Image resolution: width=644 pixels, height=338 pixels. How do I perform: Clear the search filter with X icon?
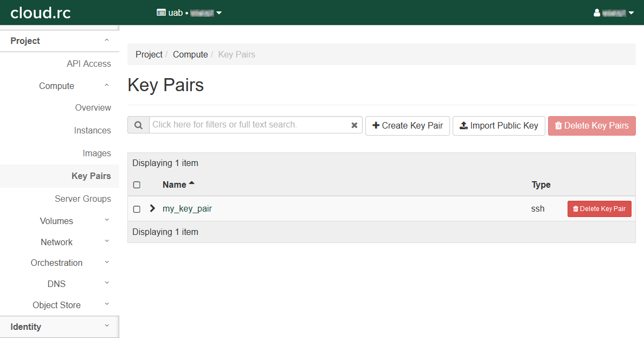(354, 125)
